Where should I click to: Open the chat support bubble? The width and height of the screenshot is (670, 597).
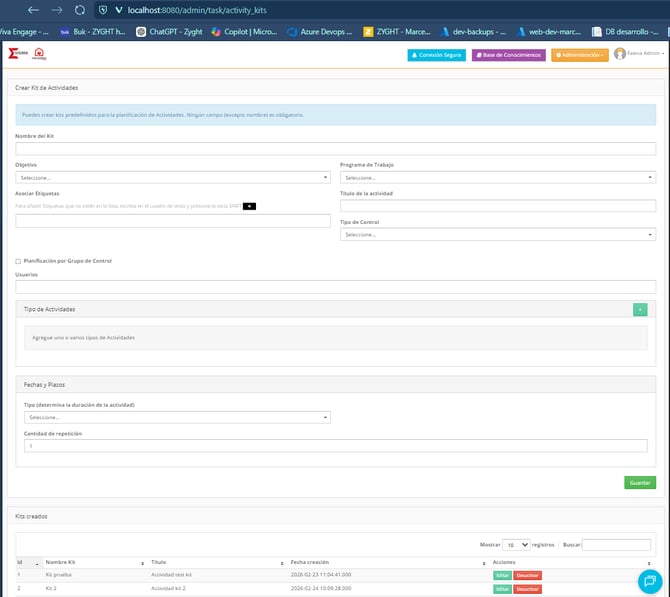click(648, 580)
